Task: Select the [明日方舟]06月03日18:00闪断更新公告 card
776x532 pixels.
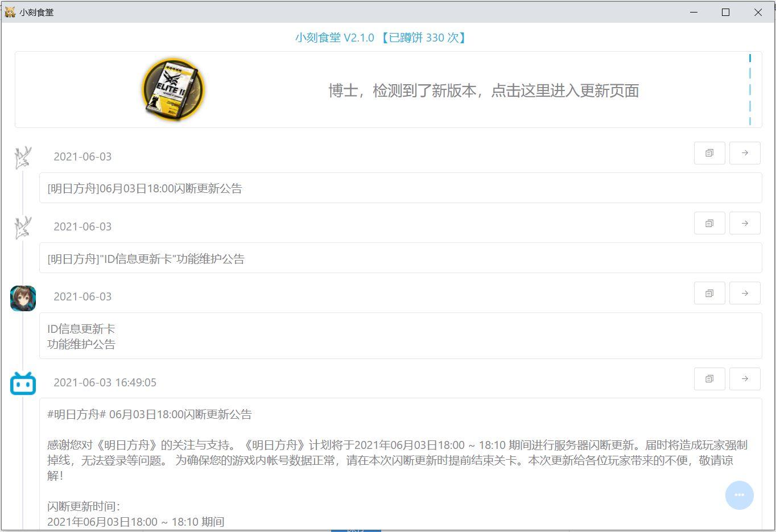Action: click(401, 188)
